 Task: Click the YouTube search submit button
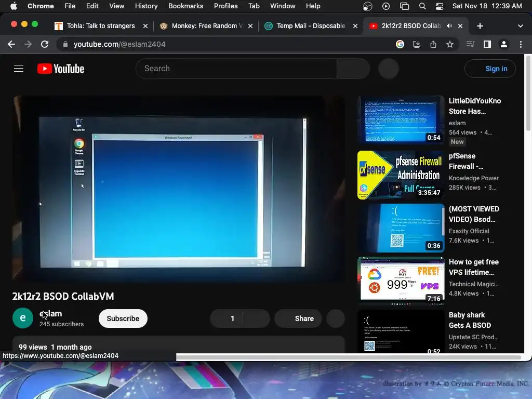353,69
